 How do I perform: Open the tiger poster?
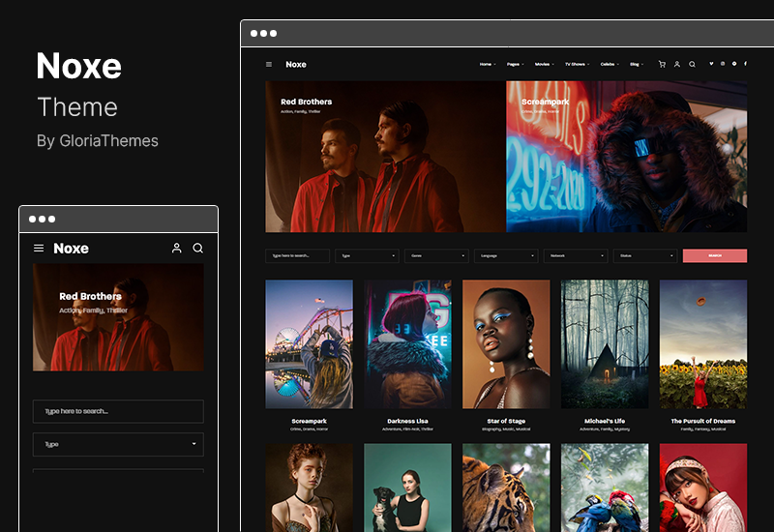pyautogui.click(x=506, y=488)
